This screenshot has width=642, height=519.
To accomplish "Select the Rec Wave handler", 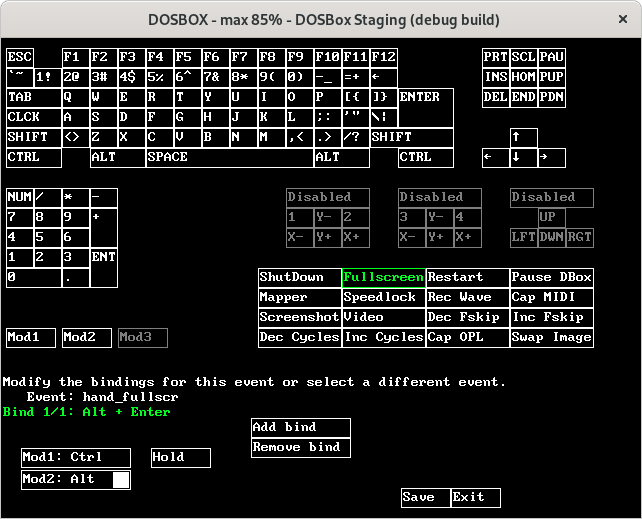I will 468,298.
